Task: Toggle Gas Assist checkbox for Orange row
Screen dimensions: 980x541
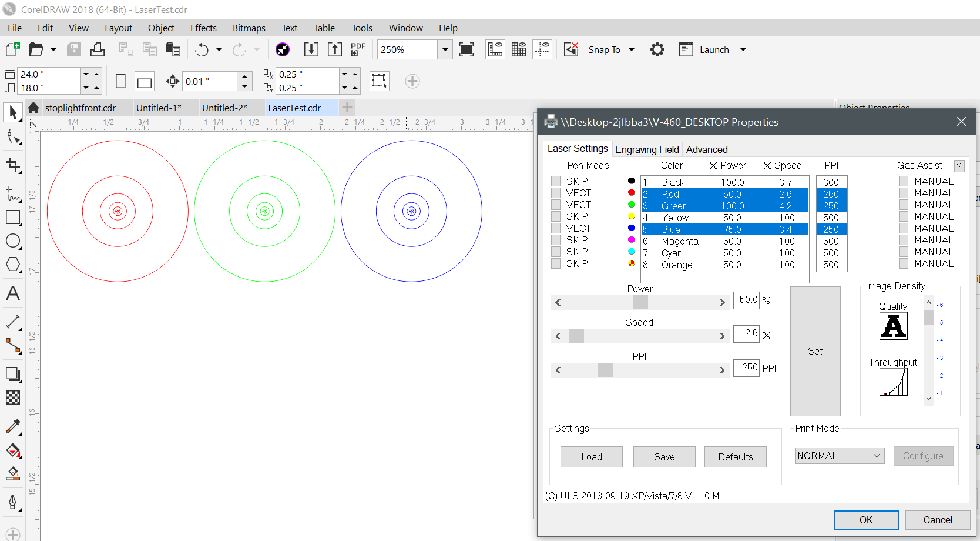Action: (x=904, y=263)
